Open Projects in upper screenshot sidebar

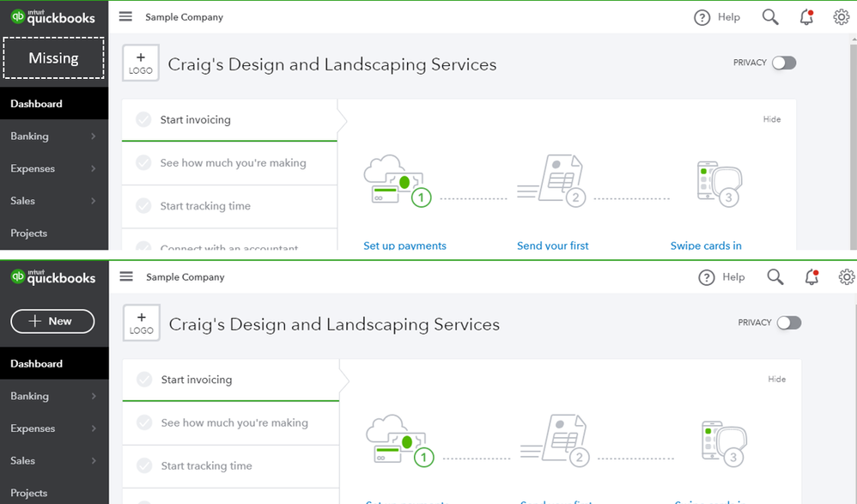click(x=54, y=234)
